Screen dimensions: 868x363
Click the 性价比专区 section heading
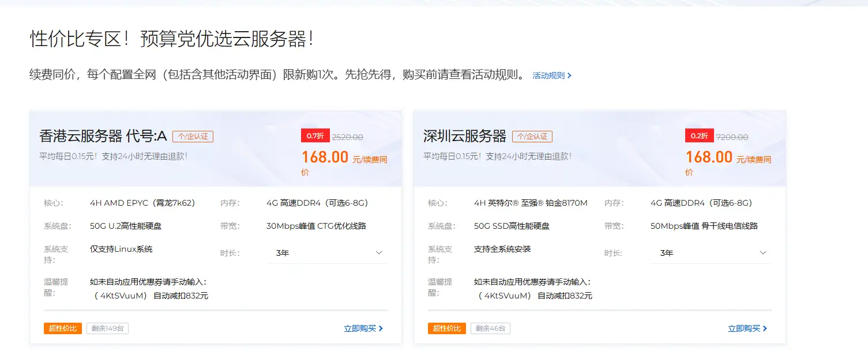click(x=172, y=39)
